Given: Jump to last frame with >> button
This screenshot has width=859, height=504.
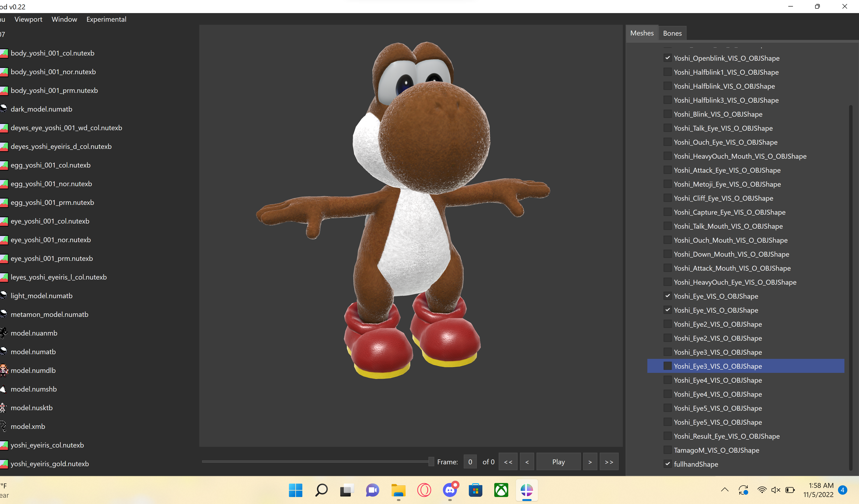Looking at the screenshot, I should click(609, 462).
